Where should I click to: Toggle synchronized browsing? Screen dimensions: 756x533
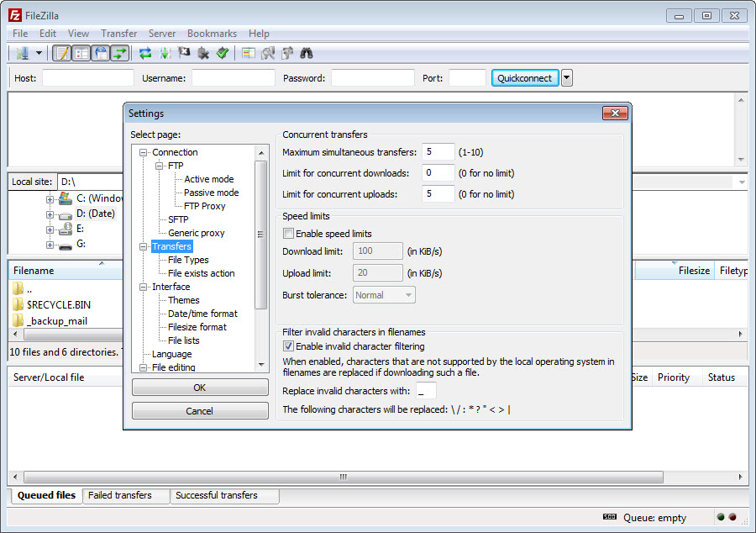point(287,53)
